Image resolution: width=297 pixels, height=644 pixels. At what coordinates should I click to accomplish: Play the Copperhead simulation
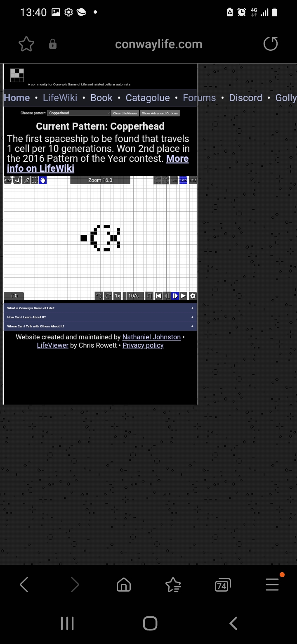click(184, 296)
